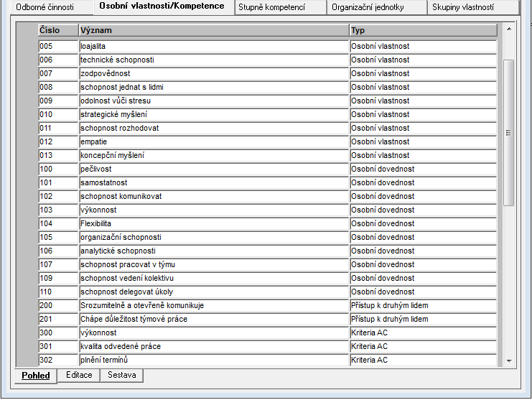
Task: Switch to the Editace tab
Action: (79, 375)
